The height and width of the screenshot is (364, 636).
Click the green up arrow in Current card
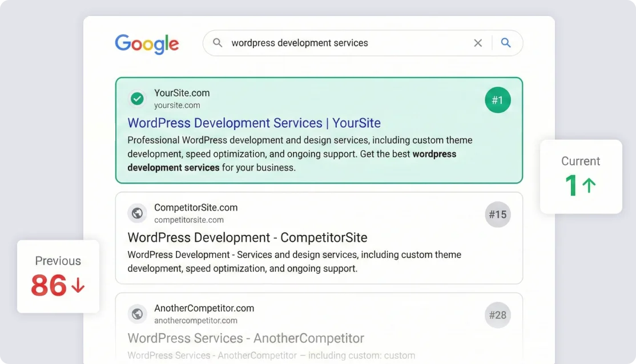click(x=589, y=185)
